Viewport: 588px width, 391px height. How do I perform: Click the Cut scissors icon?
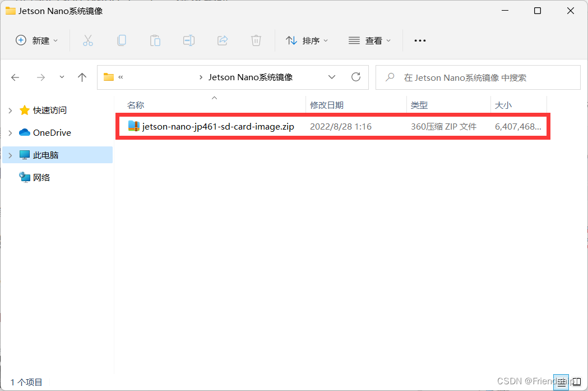point(88,40)
